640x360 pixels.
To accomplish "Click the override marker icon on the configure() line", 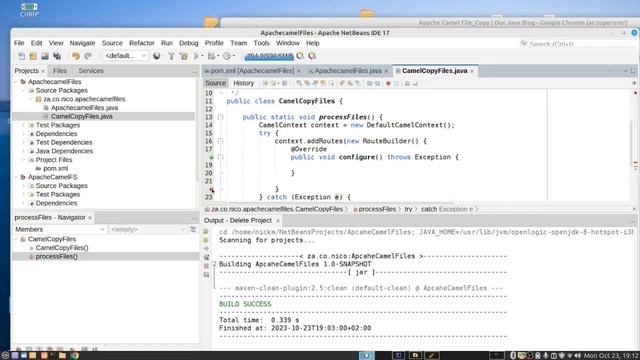I will (x=211, y=157).
